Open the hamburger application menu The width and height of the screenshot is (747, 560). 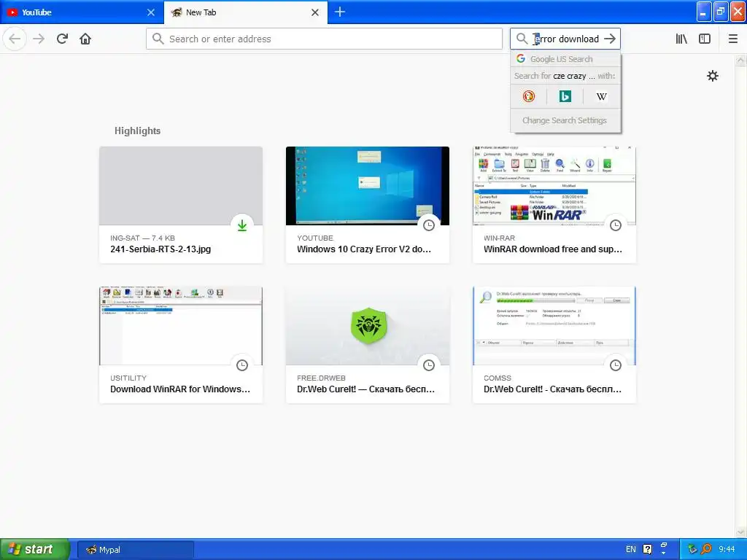[x=732, y=39]
